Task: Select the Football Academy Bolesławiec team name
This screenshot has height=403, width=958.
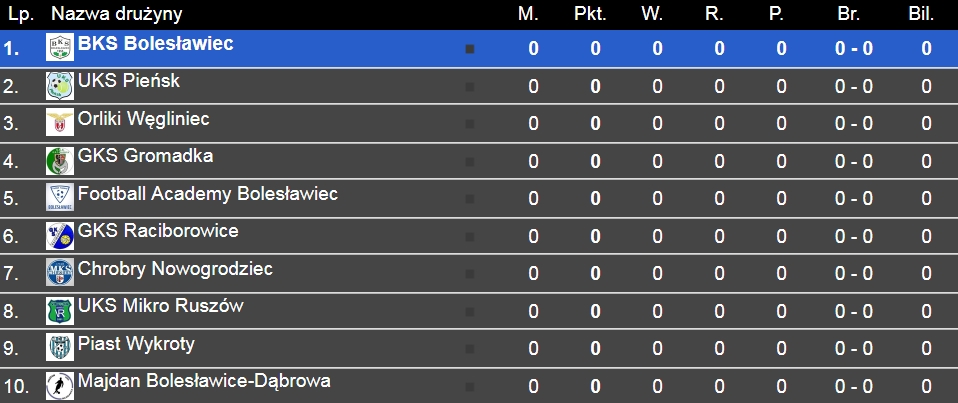Action: 207,194
